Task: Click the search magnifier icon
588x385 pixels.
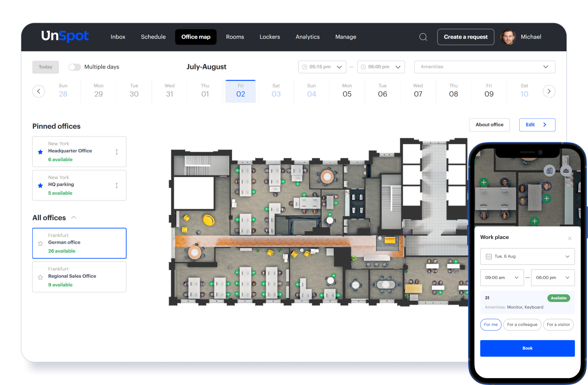Action: 423,37
